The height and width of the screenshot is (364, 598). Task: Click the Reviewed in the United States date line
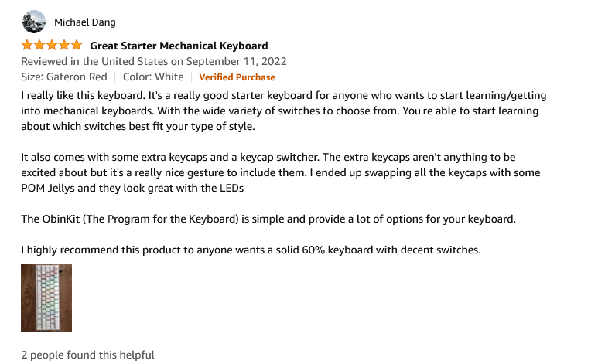point(154,61)
